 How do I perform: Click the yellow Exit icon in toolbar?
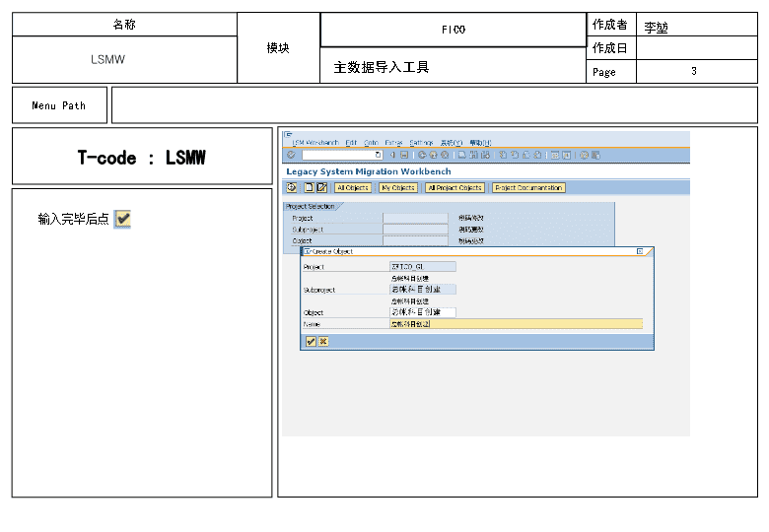[x=433, y=155]
